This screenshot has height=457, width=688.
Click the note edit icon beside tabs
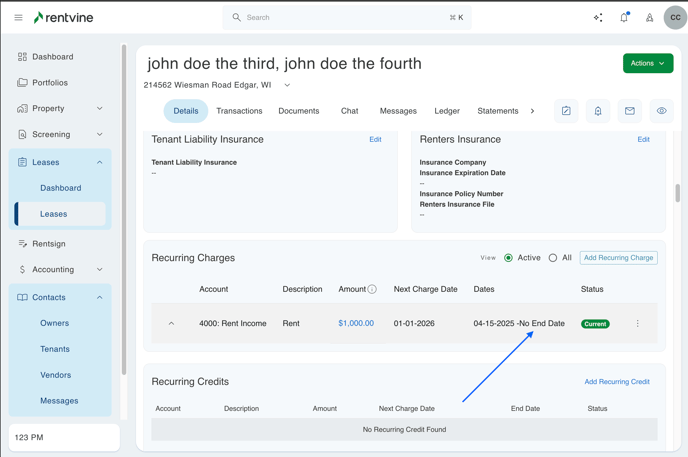click(x=566, y=111)
